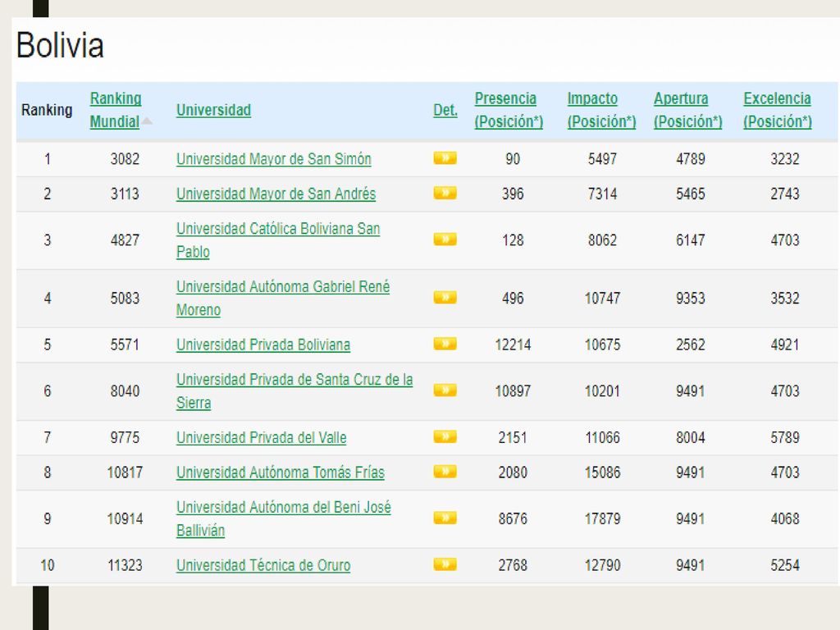Select world ranking value 9775
Image resolution: width=840 pixels, height=630 pixels.
click(125, 438)
